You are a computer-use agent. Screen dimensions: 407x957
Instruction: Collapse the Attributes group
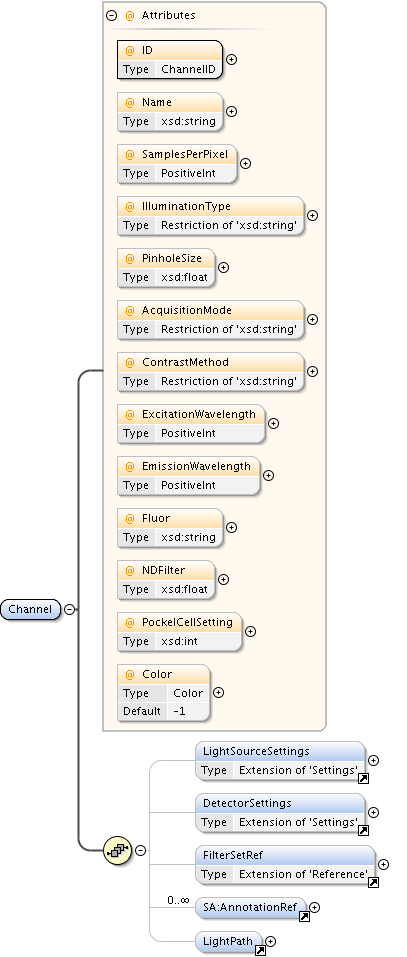(111, 16)
